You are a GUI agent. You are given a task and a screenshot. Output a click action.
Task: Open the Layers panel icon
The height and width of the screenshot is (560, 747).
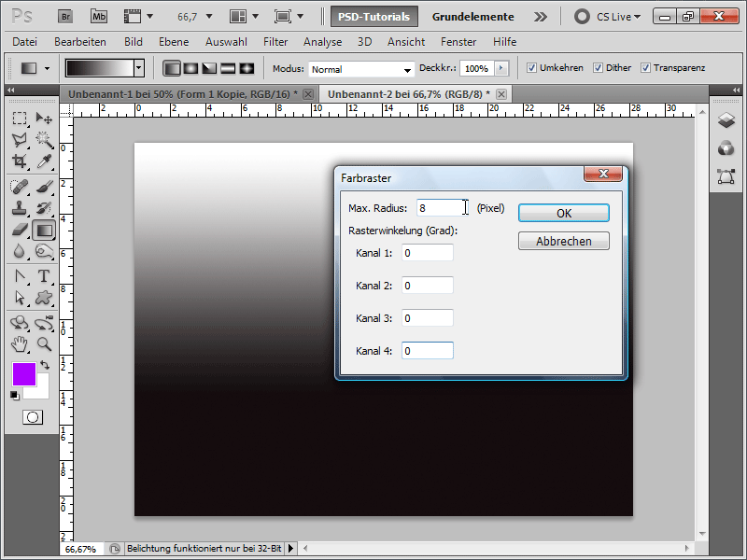726,120
